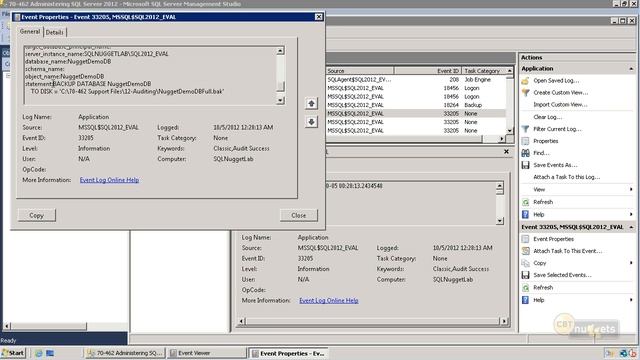Close the event preview pane with the X
Viewport: 640px width, 360px height.
(x=506, y=151)
